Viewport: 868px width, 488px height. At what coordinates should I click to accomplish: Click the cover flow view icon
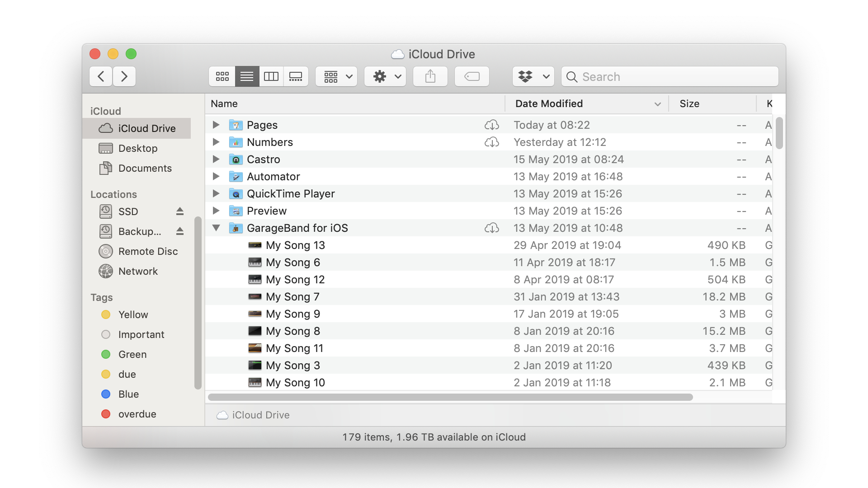click(295, 76)
